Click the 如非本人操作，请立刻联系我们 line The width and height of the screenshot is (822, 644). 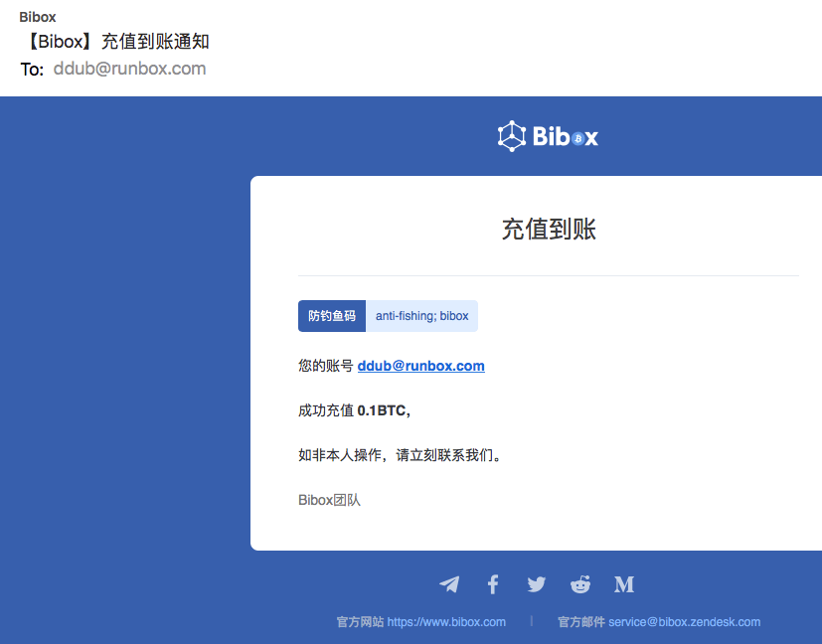click(x=401, y=455)
